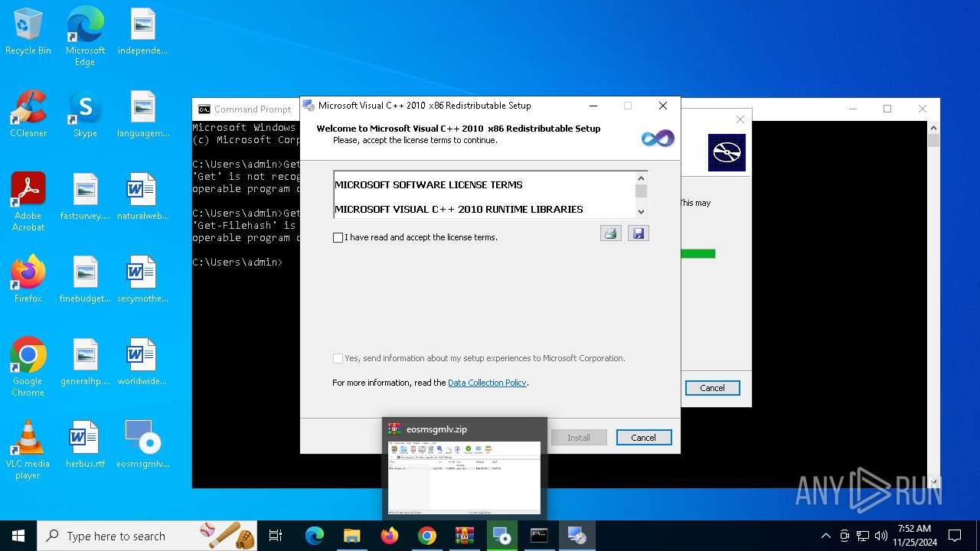Select the sexymothe... Word document on the desktop
Screen dimensions: 980x551
pos(142,279)
